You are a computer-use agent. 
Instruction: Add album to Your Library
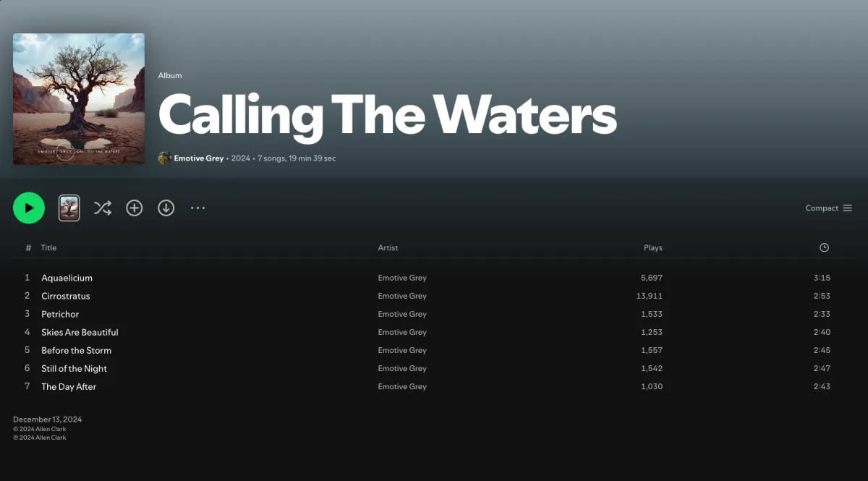(135, 208)
